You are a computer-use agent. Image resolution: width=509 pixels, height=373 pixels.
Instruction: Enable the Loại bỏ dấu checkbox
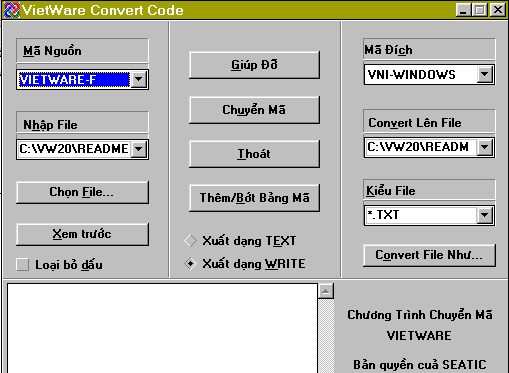pos(23,265)
